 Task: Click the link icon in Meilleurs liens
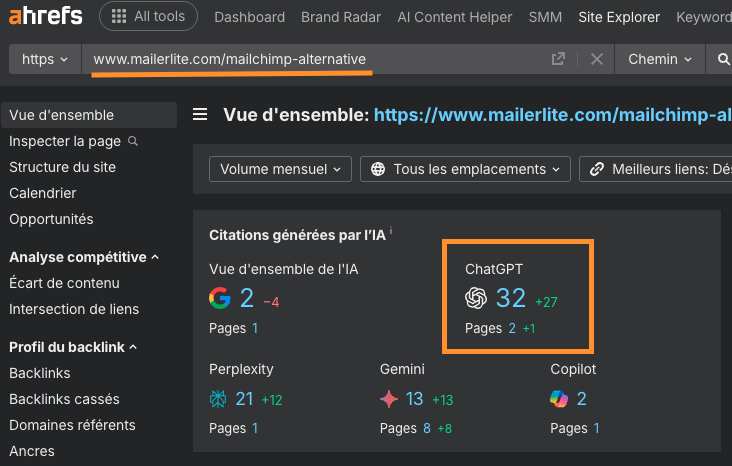597,169
